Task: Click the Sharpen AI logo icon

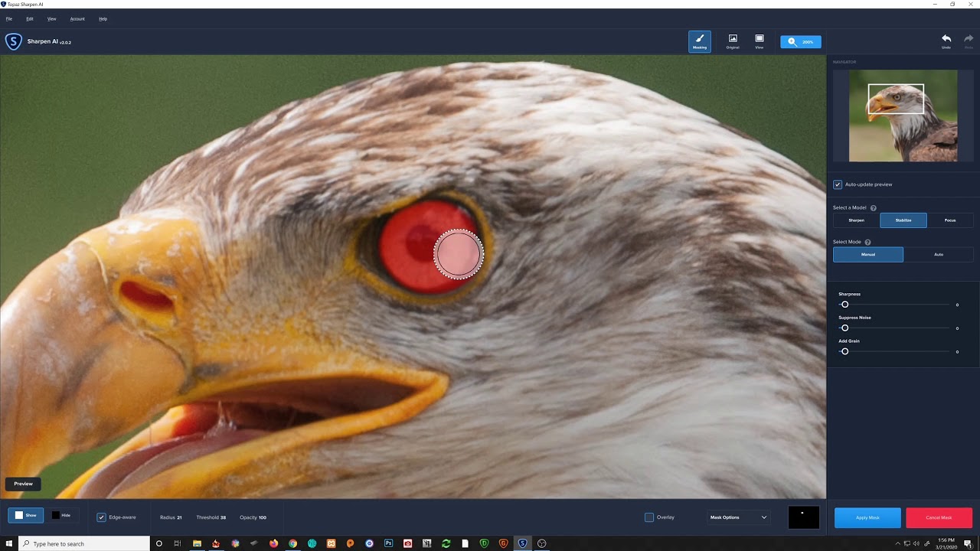Action: click(x=13, y=42)
